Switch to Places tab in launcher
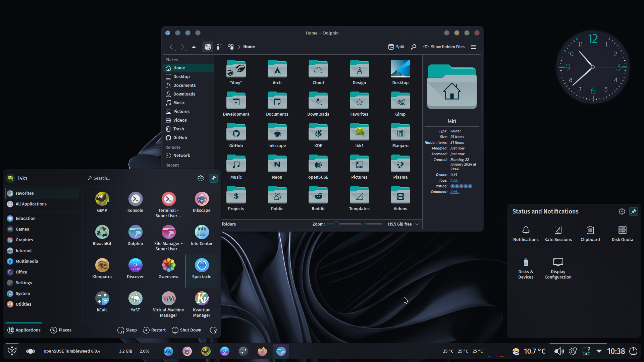Screen dimensions: 644x362 tap(61, 330)
